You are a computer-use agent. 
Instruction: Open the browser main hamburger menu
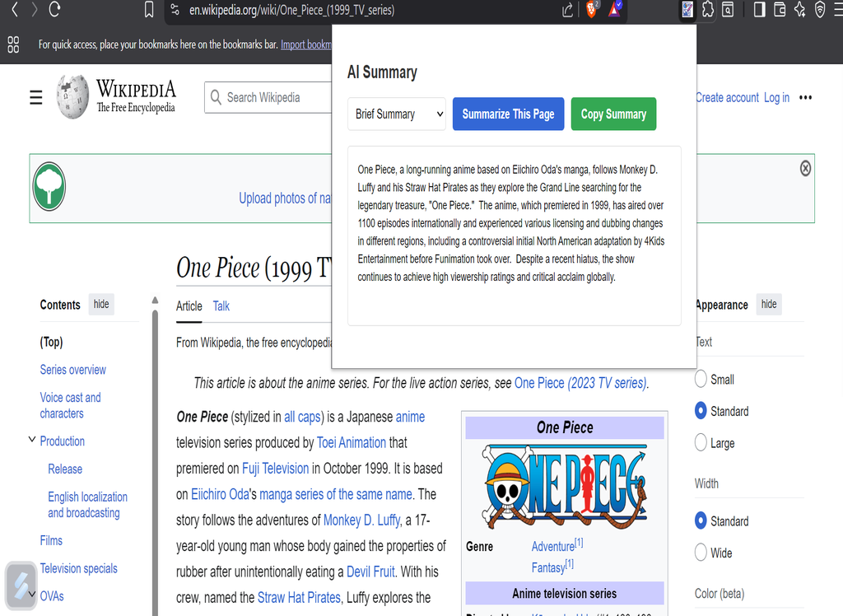tap(837, 10)
